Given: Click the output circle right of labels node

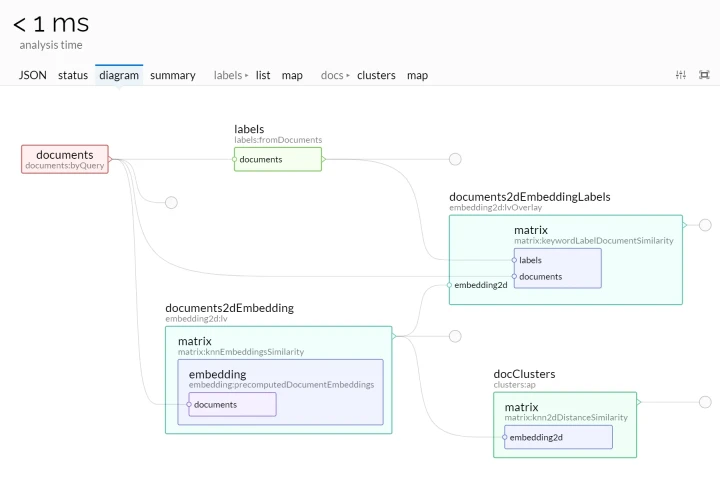Looking at the screenshot, I should pos(455,159).
